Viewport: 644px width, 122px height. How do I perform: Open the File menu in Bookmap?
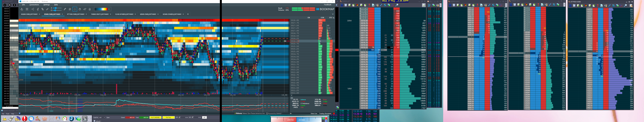pyautogui.click(x=23, y=5)
